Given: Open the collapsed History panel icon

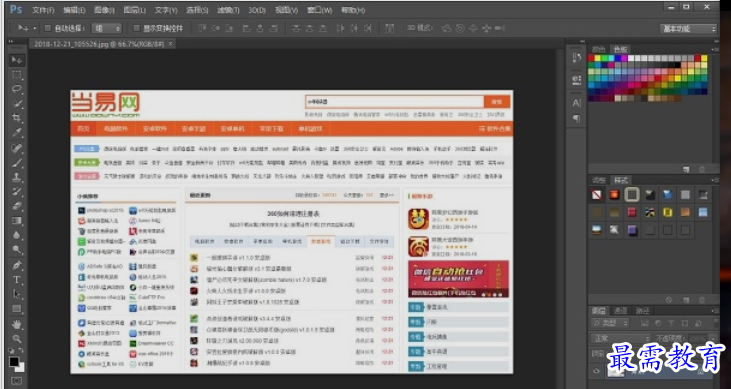Looking at the screenshot, I should coord(577,57).
